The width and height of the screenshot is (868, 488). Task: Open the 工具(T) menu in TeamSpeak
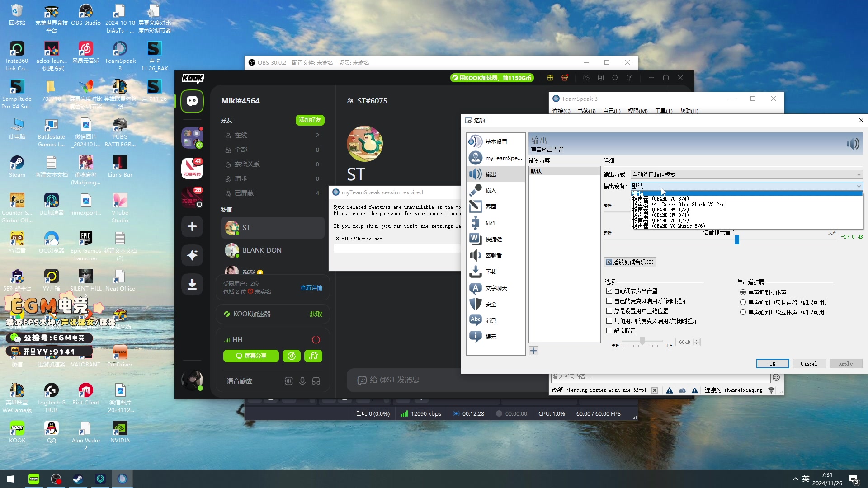click(x=663, y=111)
